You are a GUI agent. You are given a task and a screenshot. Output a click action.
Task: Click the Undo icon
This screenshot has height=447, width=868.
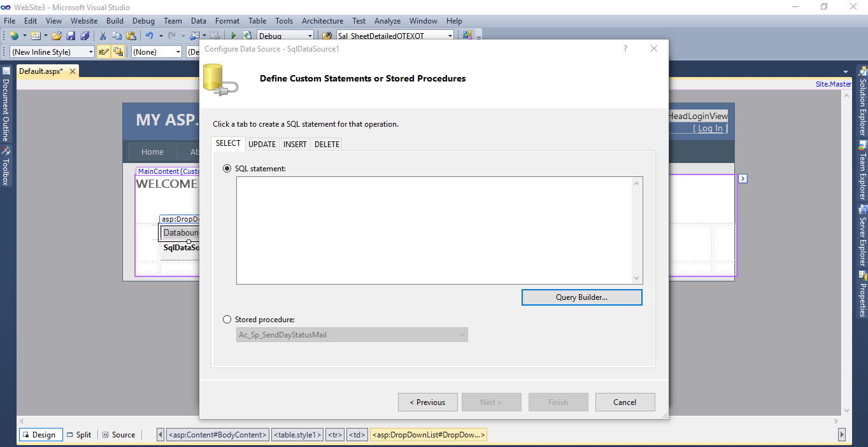(x=149, y=36)
